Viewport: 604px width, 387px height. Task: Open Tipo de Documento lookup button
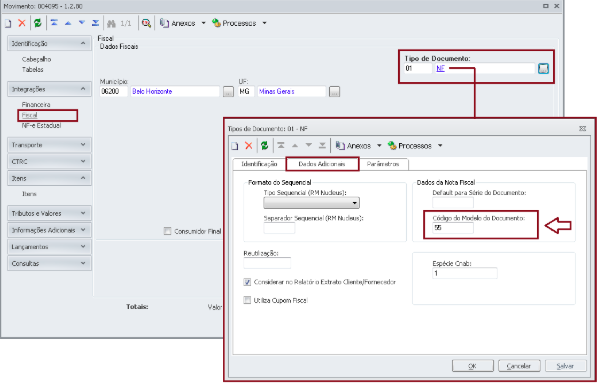click(543, 69)
